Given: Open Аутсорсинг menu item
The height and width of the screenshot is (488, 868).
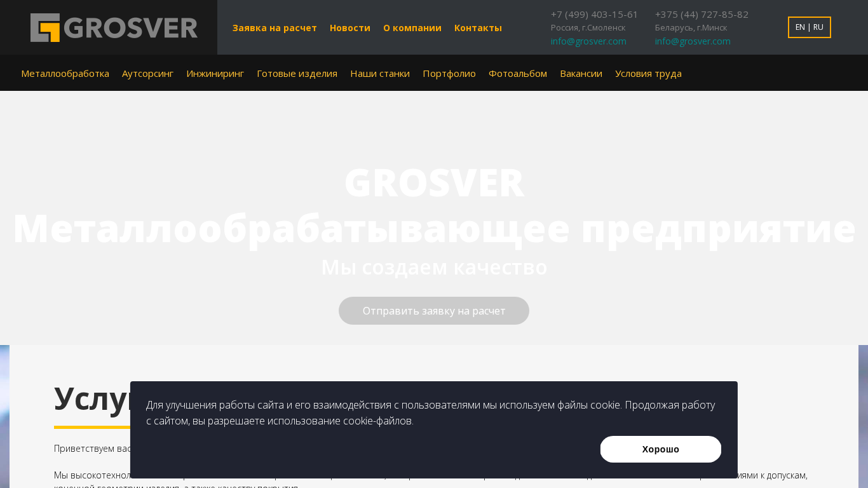Looking at the screenshot, I should (148, 74).
